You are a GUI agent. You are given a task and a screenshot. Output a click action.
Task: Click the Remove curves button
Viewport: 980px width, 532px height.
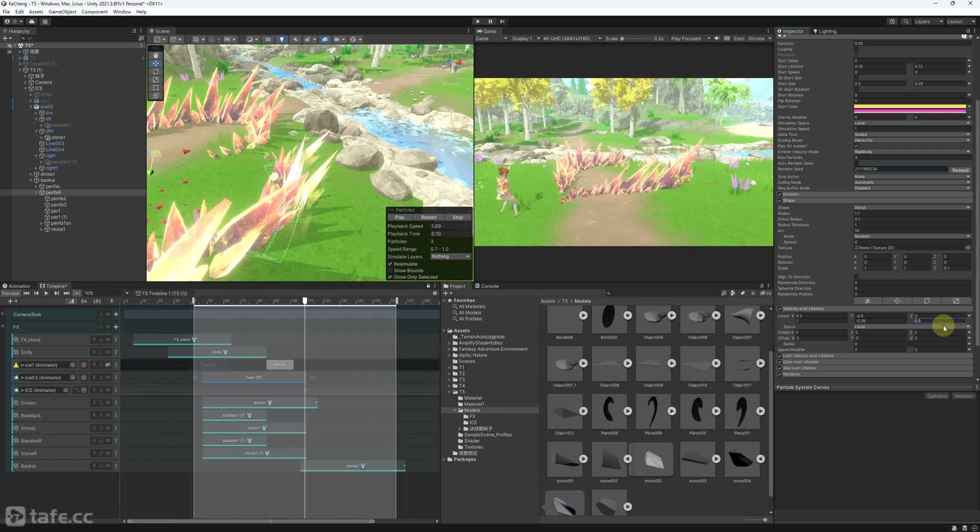coord(963,396)
